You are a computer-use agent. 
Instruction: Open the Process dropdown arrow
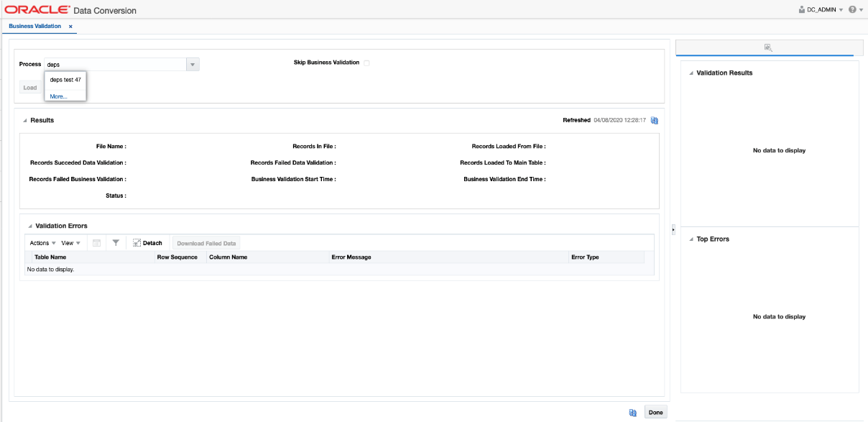[x=193, y=65]
